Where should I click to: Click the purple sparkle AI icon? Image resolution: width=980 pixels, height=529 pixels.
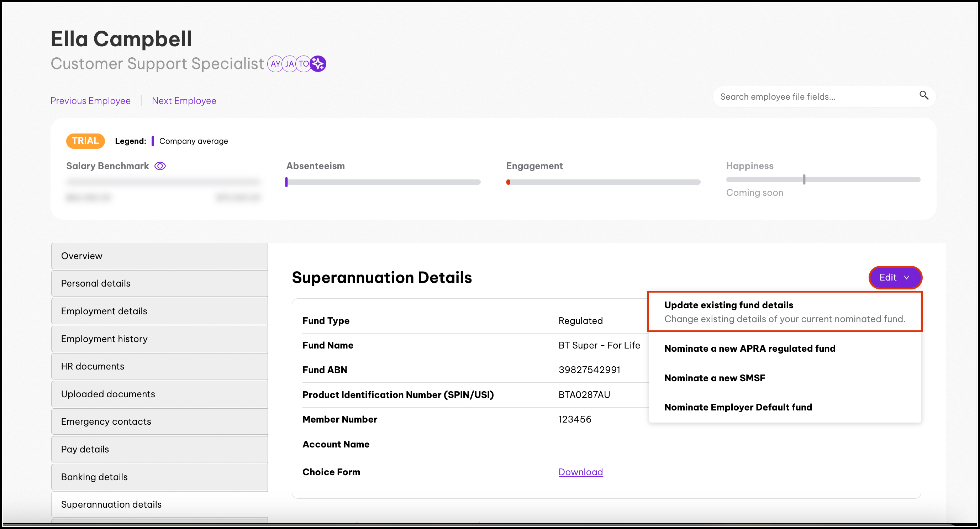pos(318,64)
